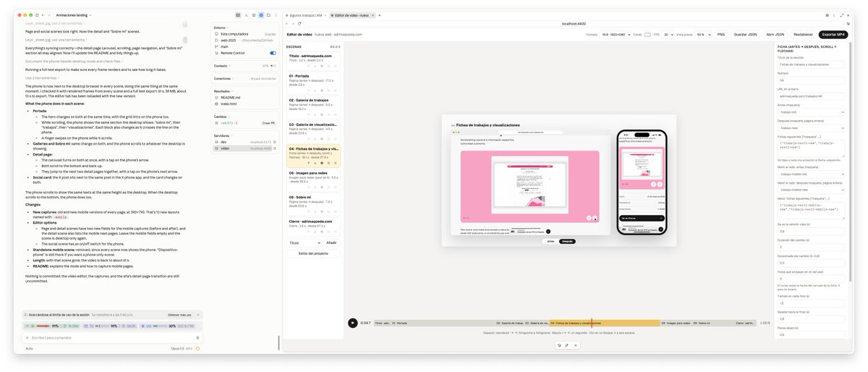Select scene "02 · Galería de trabajos"
This screenshot has width=868, height=372.
coord(313,107)
